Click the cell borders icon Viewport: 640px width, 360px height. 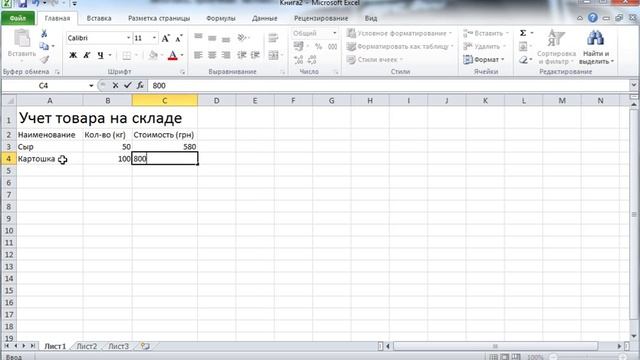[127, 56]
